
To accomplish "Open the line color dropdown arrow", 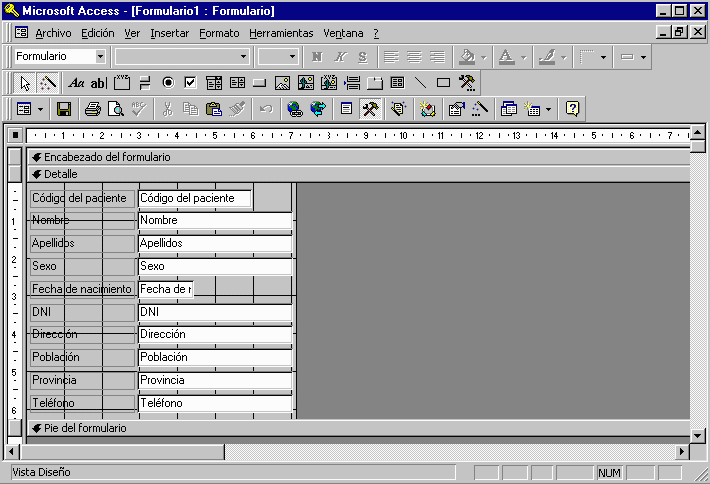I will coord(564,57).
